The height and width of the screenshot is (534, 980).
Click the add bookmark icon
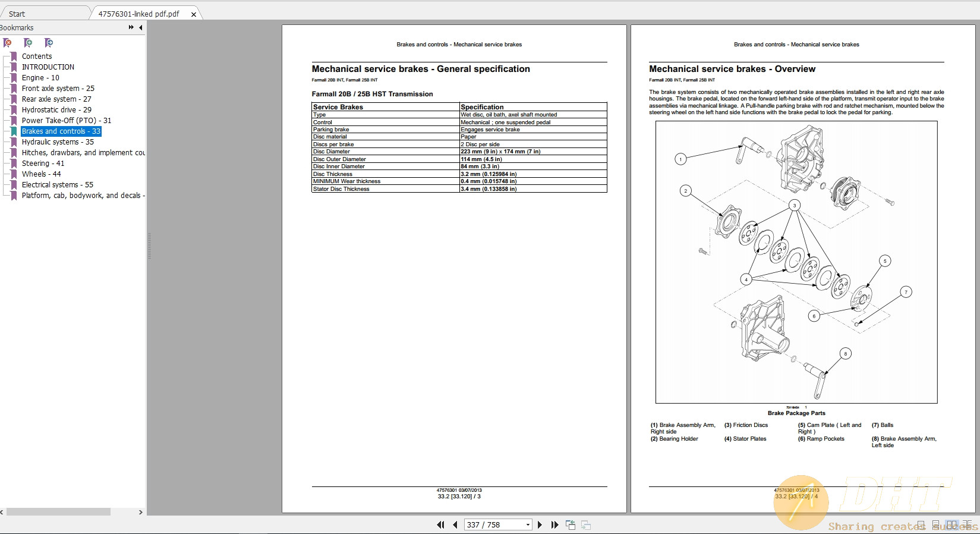[27, 43]
